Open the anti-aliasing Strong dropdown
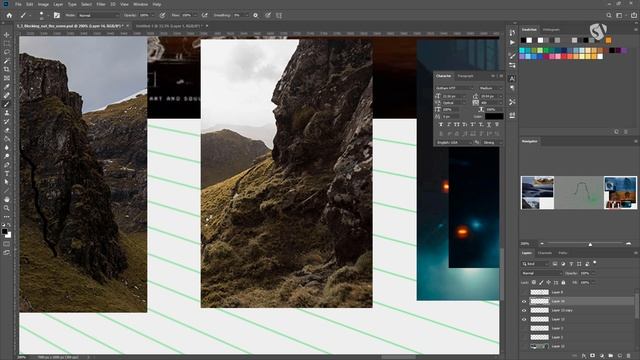Image resolution: width=640 pixels, height=360 pixels. [x=492, y=142]
